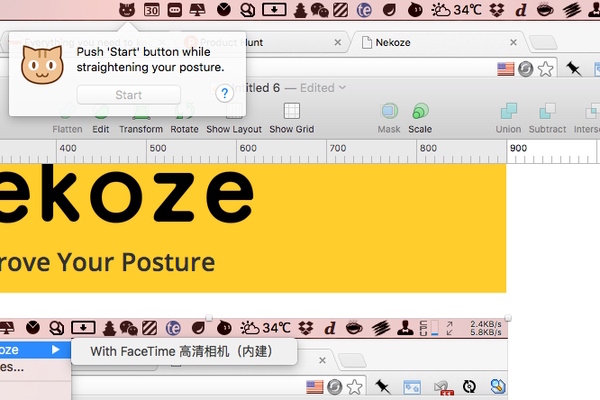Open the calendar 30 icon in top menu bar
Screen dimensions: 600x400
pyautogui.click(x=152, y=10)
